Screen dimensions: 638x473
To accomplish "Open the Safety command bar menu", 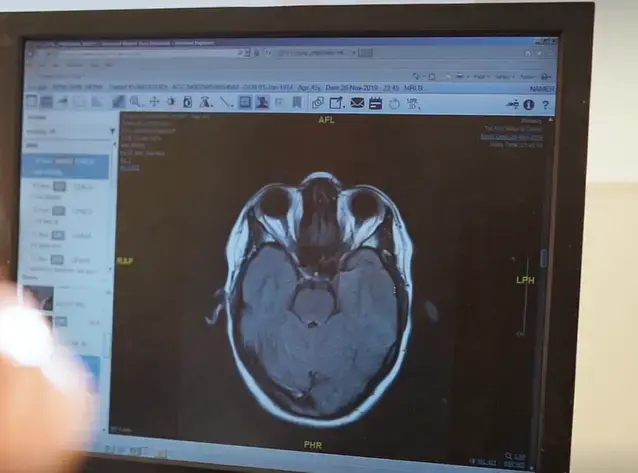I will coord(505,77).
